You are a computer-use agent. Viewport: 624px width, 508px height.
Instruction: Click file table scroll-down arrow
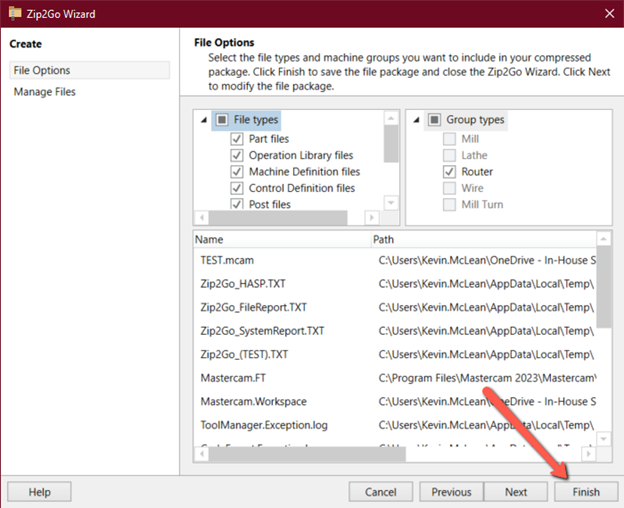(603, 439)
